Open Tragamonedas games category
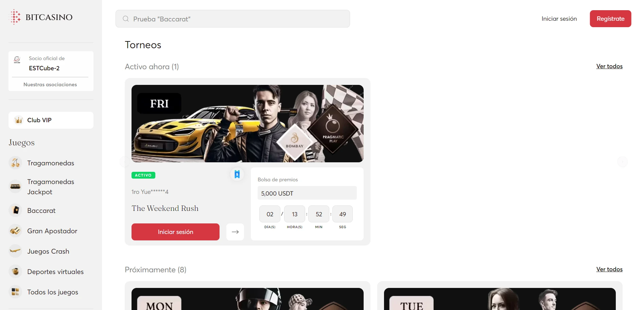The height and width of the screenshot is (310, 644). pyautogui.click(x=51, y=163)
